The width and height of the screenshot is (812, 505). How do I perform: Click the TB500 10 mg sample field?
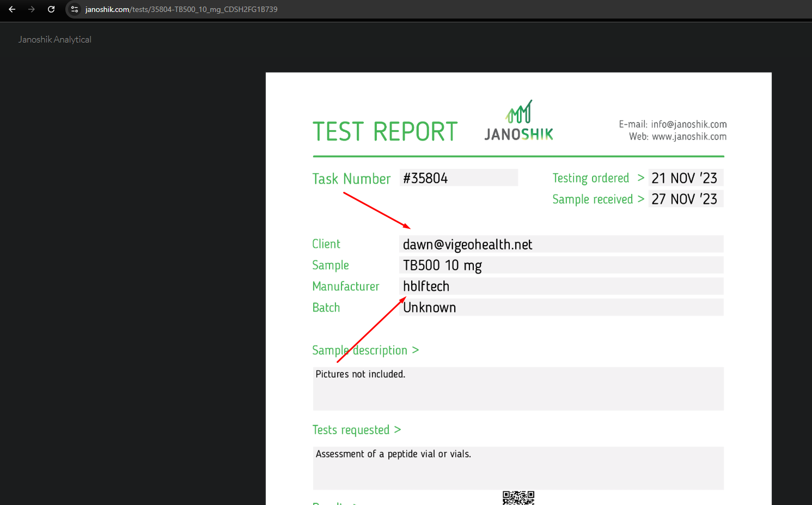[442, 265]
